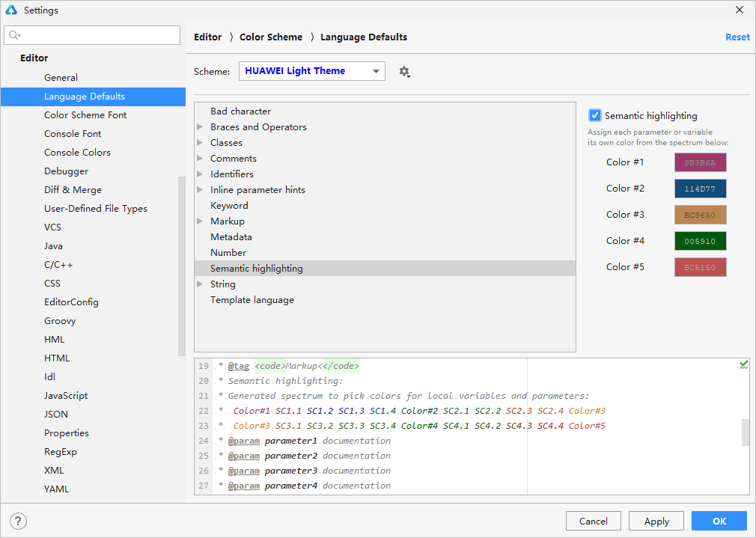This screenshot has height=538, width=756.
Task: Edit Color #1 swatch 9B3B6A
Action: coord(700,162)
